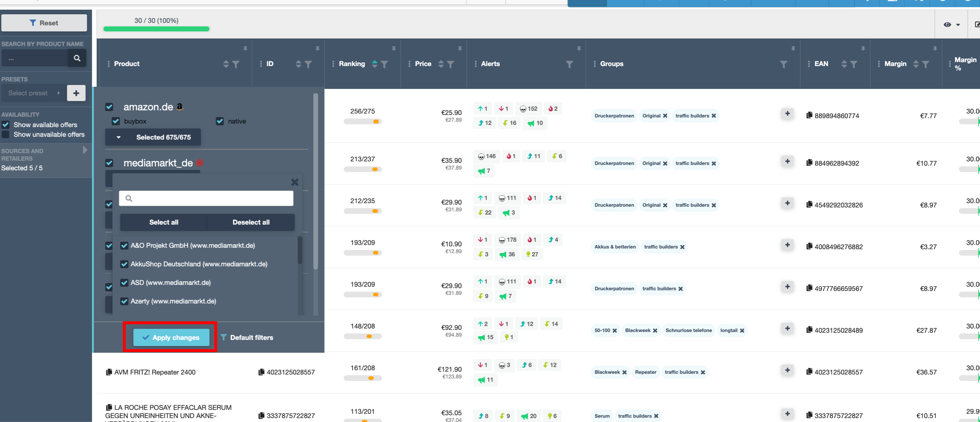Viewport: 980px width, 422px height.
Task: Sort the Ranking column
Action: (x=374, y=64)
